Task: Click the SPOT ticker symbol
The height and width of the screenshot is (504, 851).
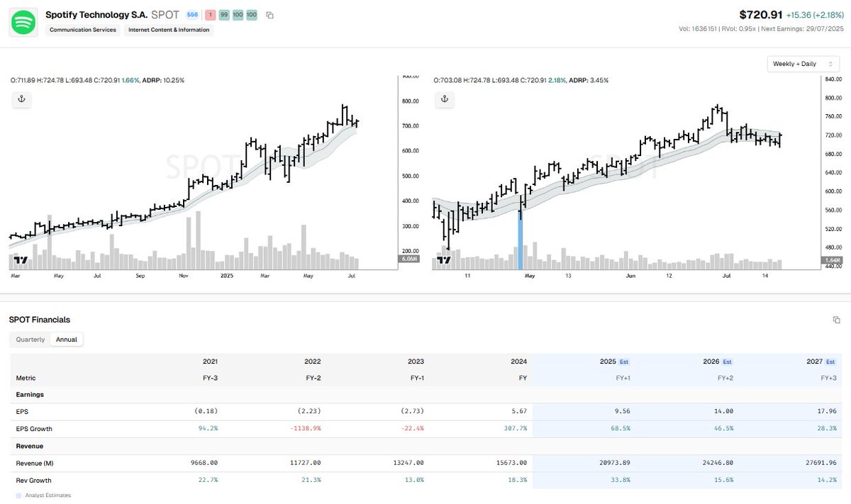Action: (165, 15)
